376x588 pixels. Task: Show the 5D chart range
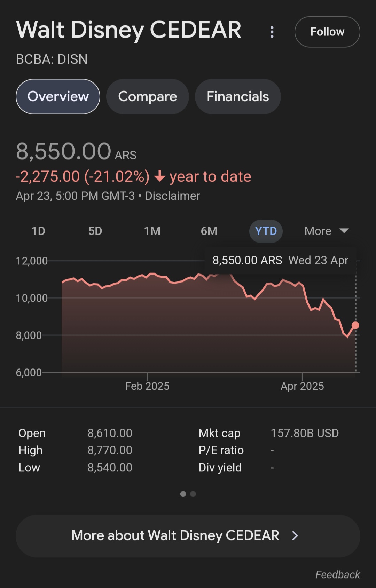tap(95, 231)
